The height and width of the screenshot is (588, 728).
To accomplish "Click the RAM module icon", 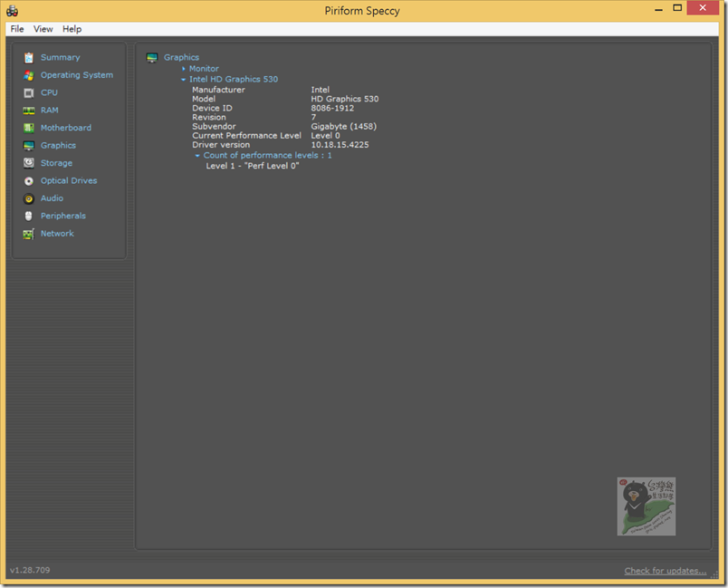I will [29, 111].
